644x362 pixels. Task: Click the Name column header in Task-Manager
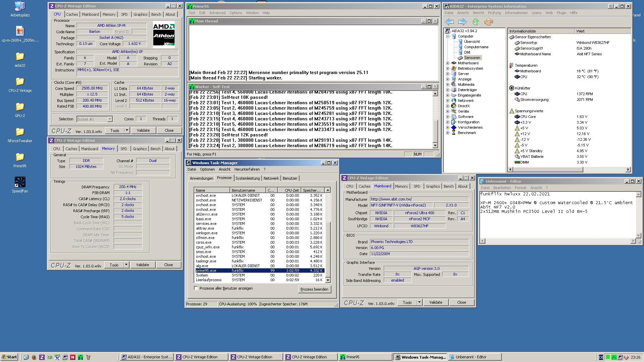click(x=212, y=190)
